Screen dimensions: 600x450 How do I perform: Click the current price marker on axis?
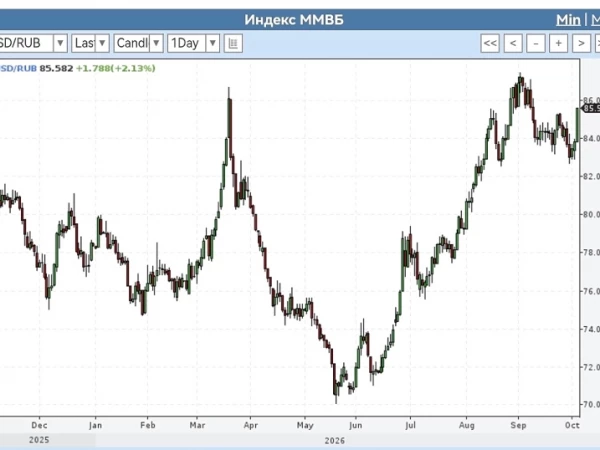[590, 108]
